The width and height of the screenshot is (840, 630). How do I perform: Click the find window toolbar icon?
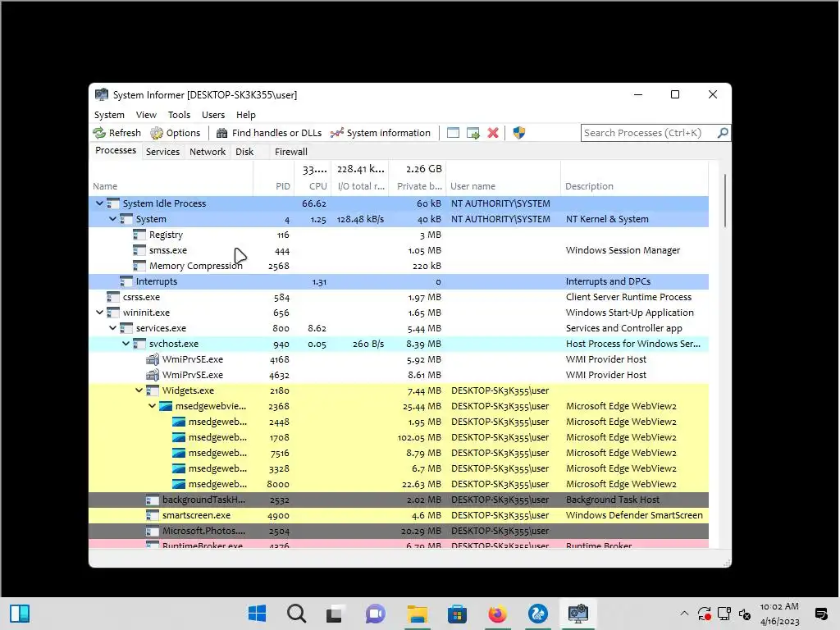453,133
